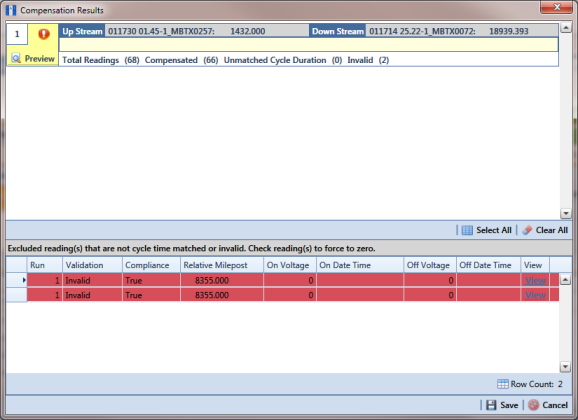Click the Compensation Results title bar icon
The width and height of the screenshot is (578, 420).
click(11, 10)
